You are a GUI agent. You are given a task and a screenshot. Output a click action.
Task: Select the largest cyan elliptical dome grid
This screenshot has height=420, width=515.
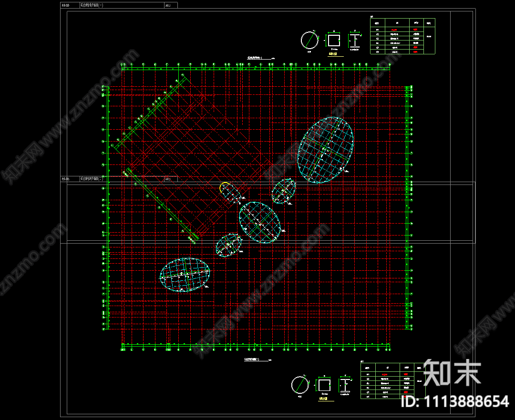tap(326, 150)
